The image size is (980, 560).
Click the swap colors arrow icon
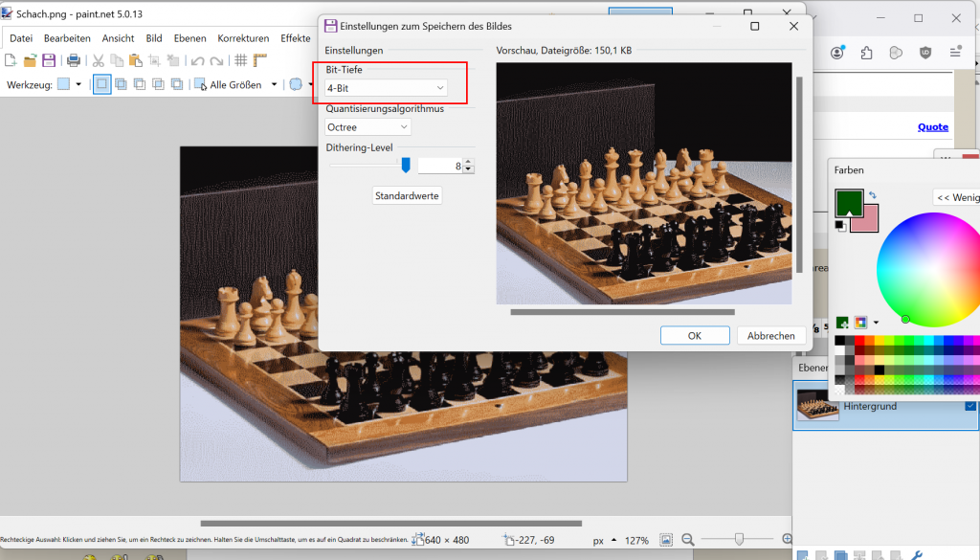pyautogui.click(x=873, y=195)
